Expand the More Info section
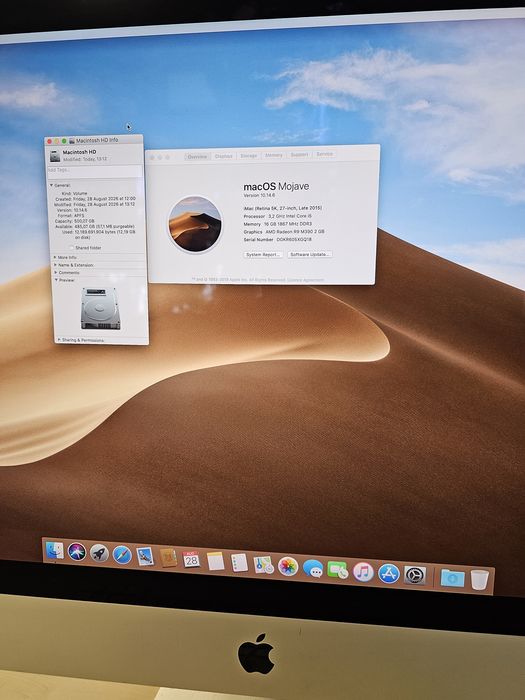This screenshot has width=525, height=700. (x=55, y=257)
